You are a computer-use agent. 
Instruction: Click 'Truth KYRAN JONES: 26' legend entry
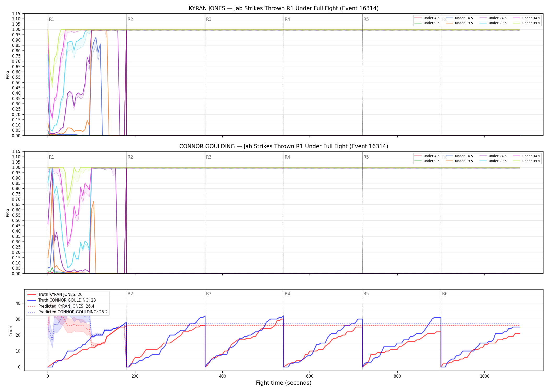[55, 295]
